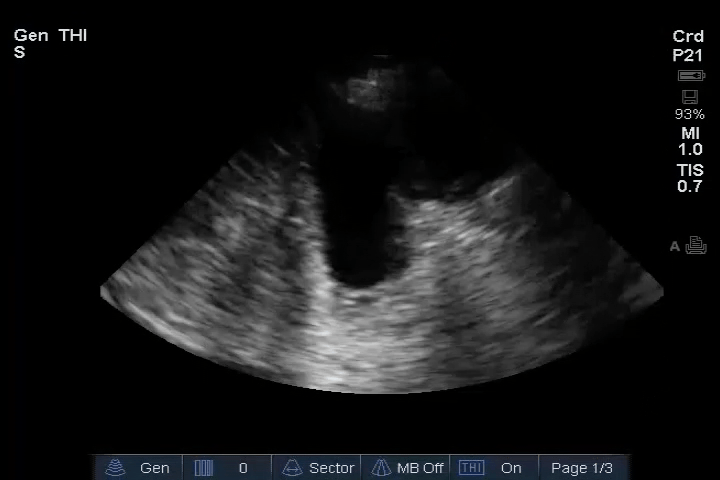Click the printer icon next to A

[x=696, y=246]
